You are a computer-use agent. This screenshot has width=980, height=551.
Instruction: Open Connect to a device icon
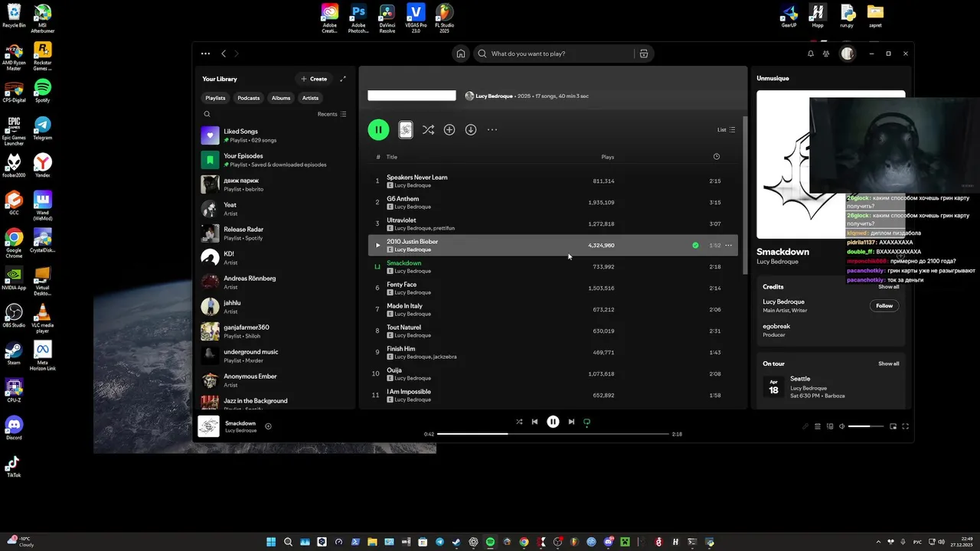(x=830, y=426)
